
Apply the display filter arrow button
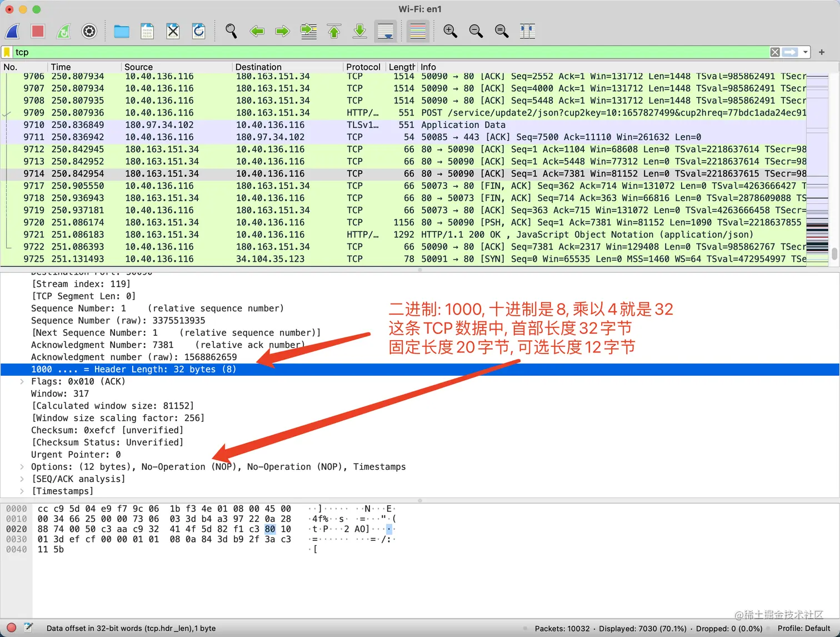[x=790, y=52]
